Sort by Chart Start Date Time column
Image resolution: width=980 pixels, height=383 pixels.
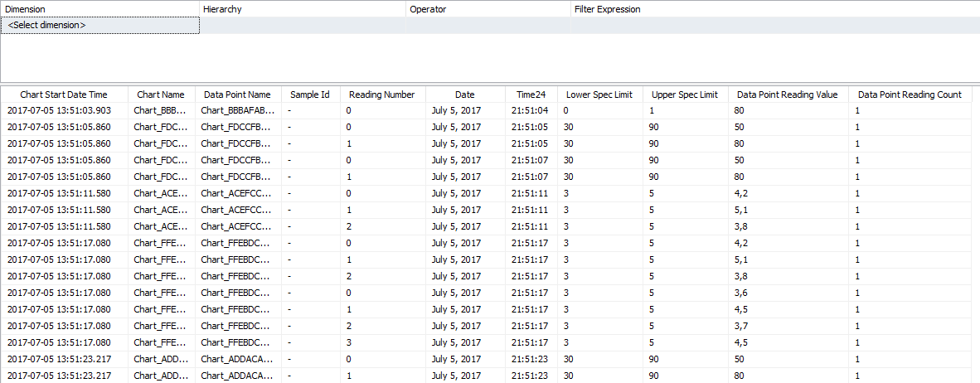click(x=64, y=95)
